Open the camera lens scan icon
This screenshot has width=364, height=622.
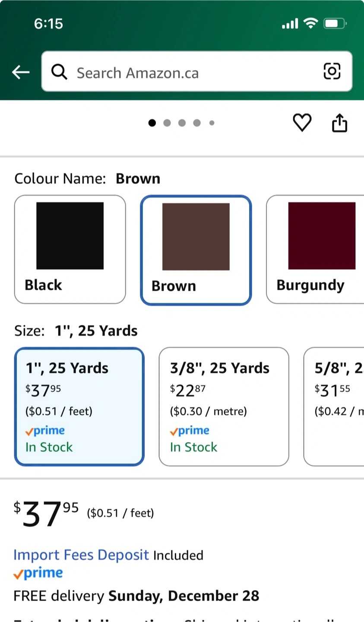point(332,71)
